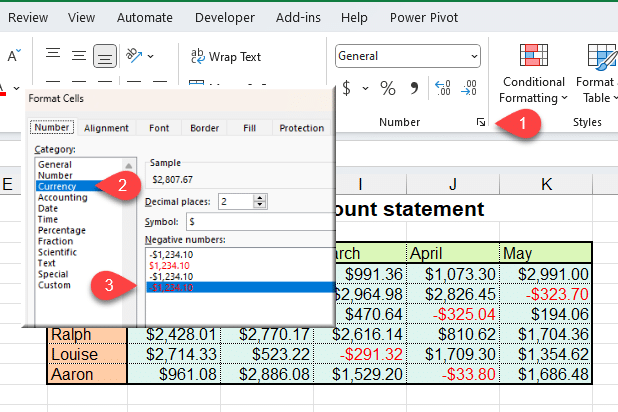618x412 pixels.
Task: Select Number category in list
Action: pos(55,175)
